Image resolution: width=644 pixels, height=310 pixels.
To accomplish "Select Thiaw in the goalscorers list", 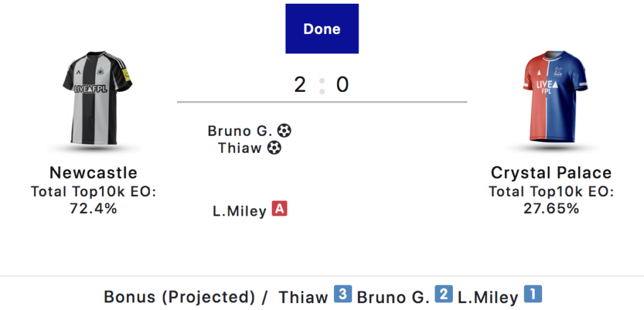I will [240, 148].
